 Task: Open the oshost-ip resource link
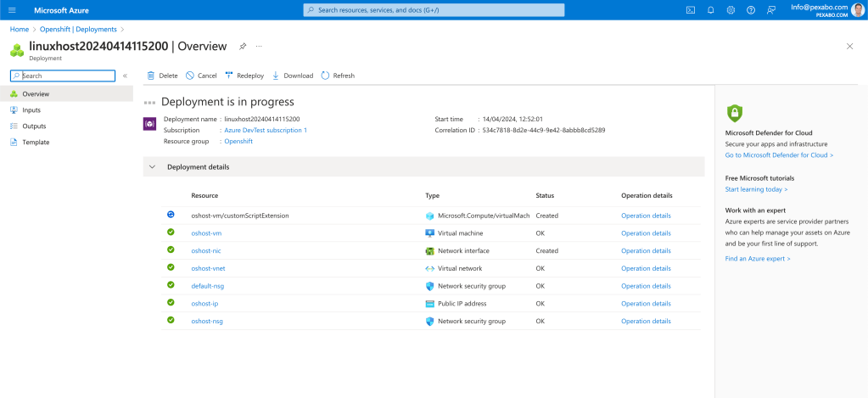204,304
